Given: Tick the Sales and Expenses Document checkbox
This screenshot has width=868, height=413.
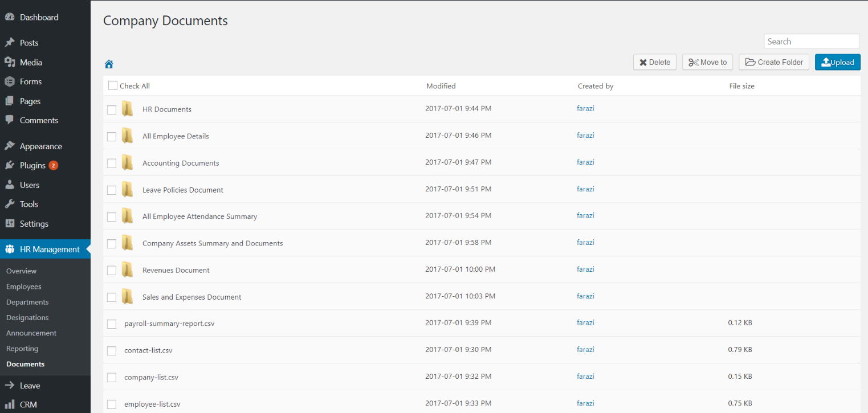Looking at the screenshot, I should point(112,297).
